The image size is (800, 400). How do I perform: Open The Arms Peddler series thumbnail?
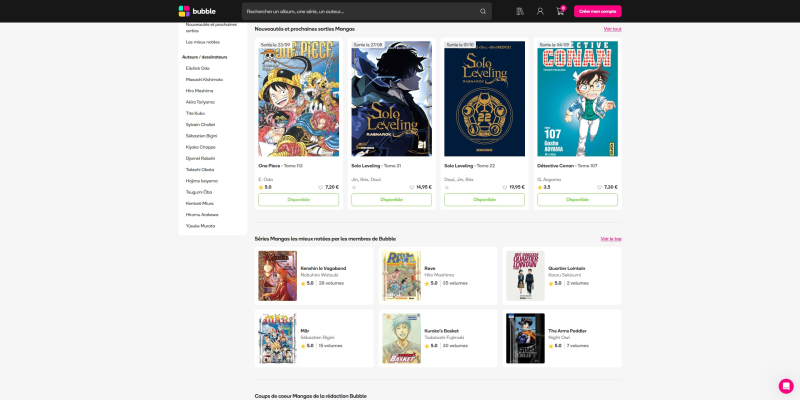click(525, 338)
